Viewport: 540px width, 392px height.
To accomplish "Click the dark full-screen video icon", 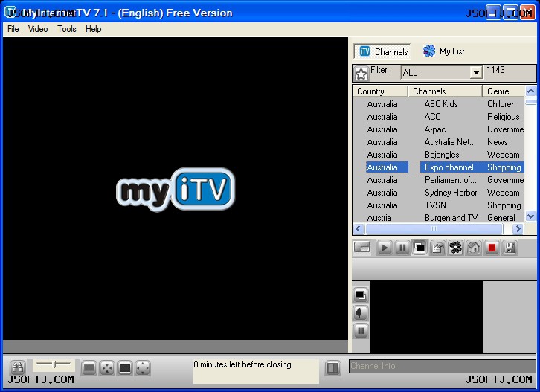I will [x=125, y=368].
